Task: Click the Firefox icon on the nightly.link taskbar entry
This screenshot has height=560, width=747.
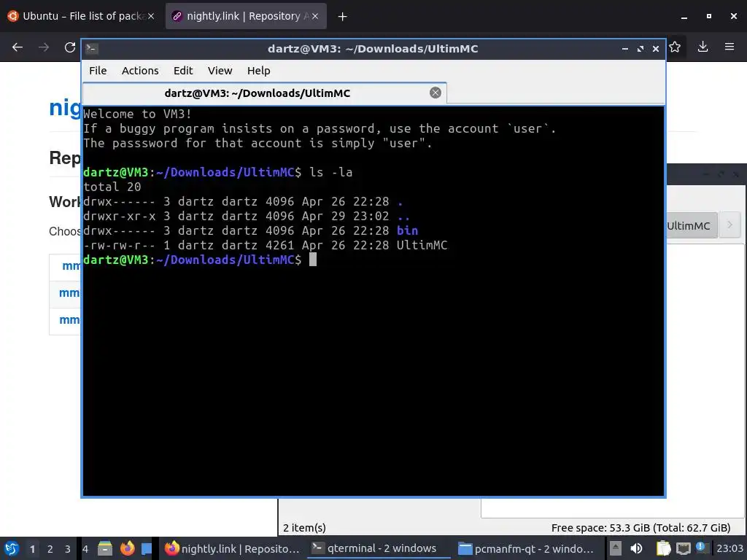Action: pos(171,548)
